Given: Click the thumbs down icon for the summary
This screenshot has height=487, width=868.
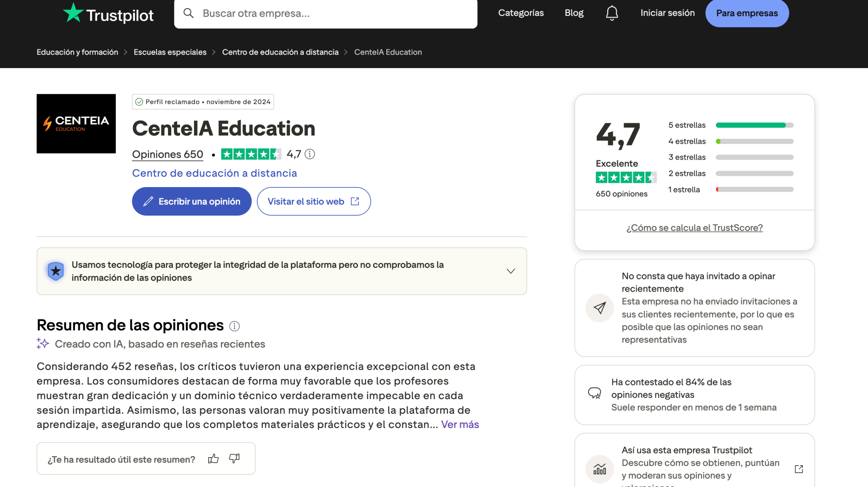Looking at the screenshot, I should (234, 459).
